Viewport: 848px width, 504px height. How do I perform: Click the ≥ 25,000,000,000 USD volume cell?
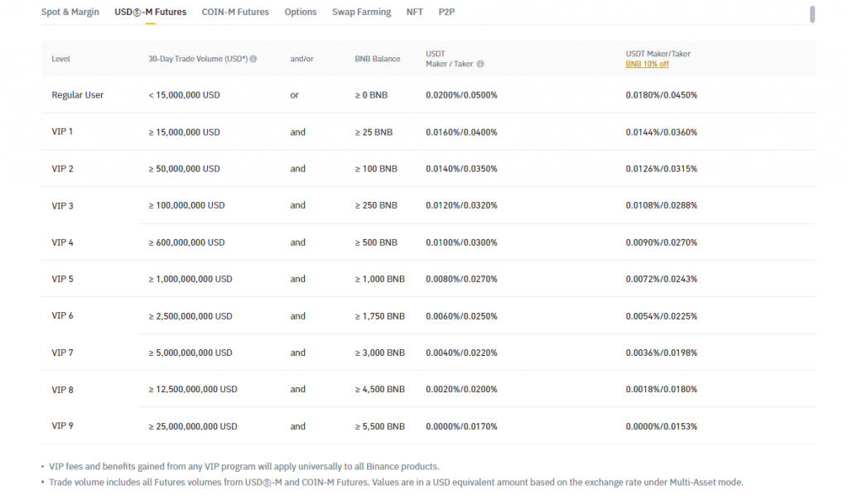click(x=193, y=426)
